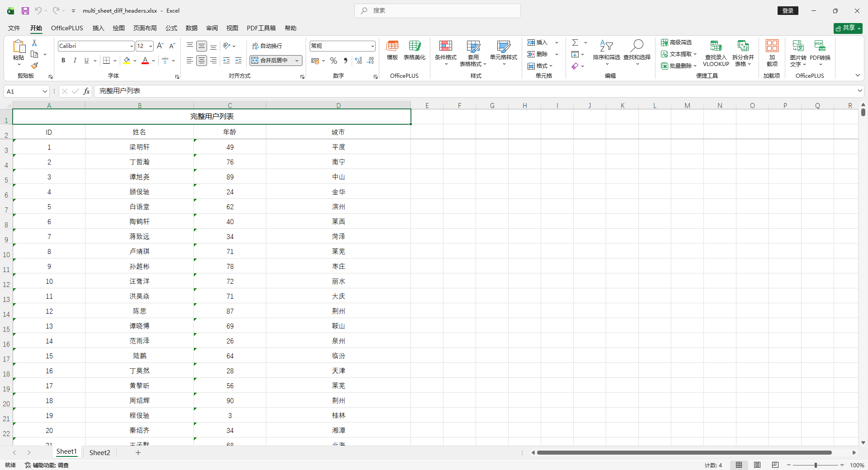Click the search box in title bar
The width and height of the screenshot is (868, 470).
click(437, 10)
